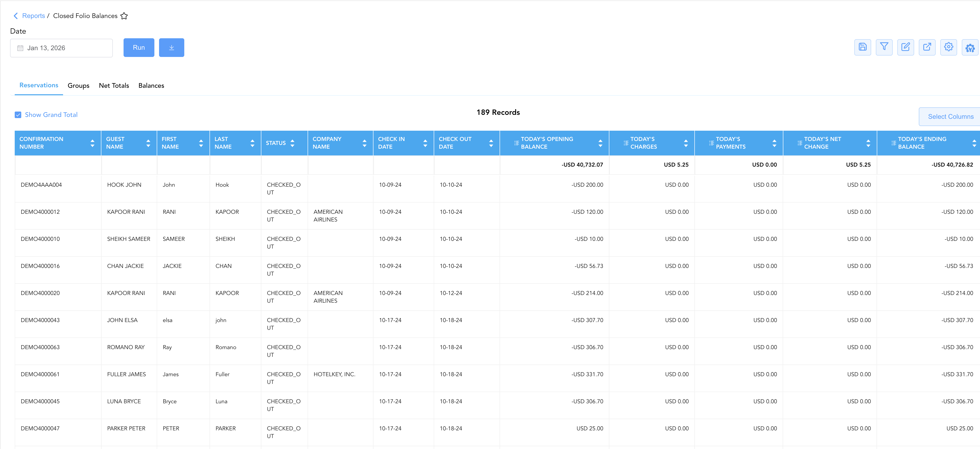980x449 pixels.
Task: Click the export external-link icon
Action: point(927,47)
